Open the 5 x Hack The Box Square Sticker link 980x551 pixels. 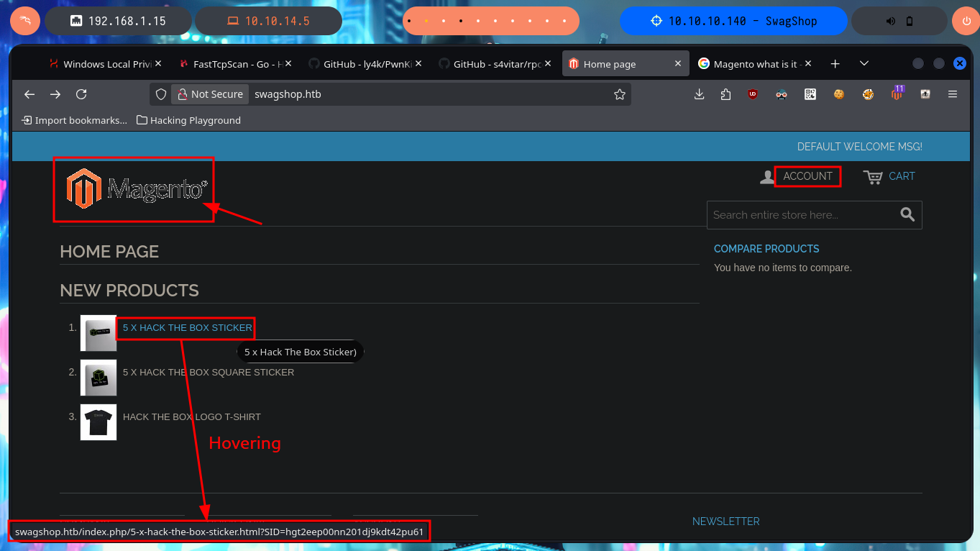click(209, 373)
